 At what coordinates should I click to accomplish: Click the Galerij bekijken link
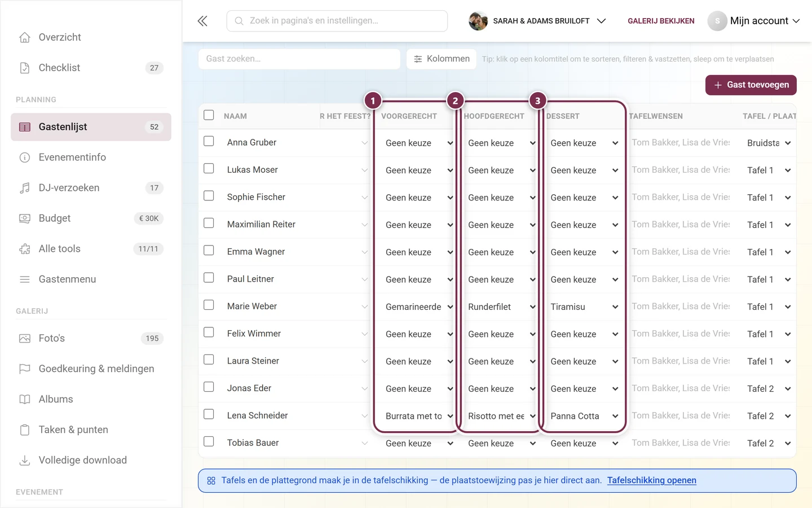(x=661, y=21)
